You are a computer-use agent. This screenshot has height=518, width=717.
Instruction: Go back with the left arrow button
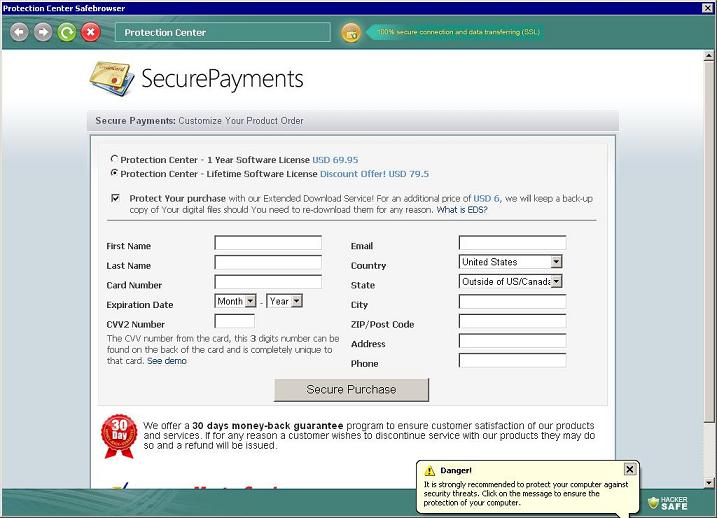pos(19,32)
